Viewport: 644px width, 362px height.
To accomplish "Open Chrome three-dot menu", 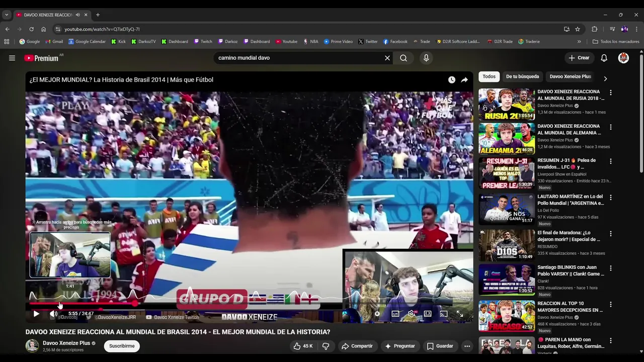I will click(x=636, y=29).
